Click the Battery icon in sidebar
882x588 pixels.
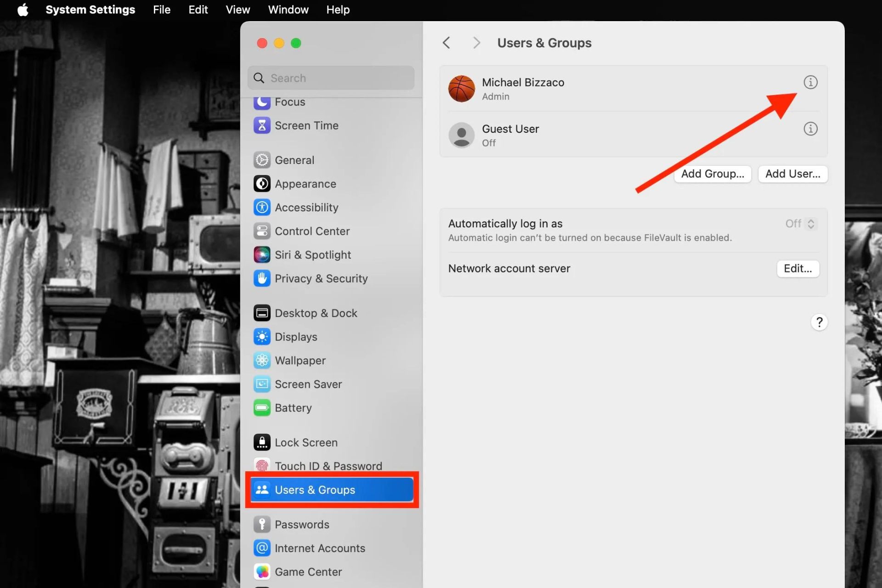262,407
